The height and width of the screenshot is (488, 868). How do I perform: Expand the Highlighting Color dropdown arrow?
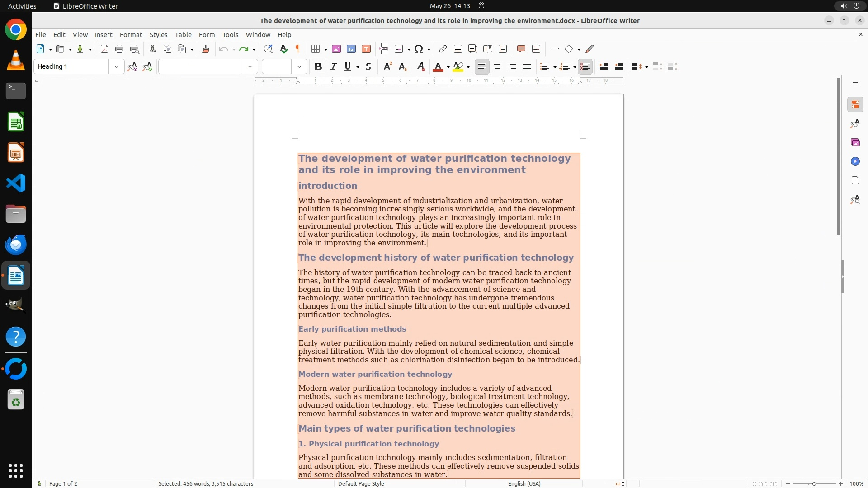coord(468,67)
